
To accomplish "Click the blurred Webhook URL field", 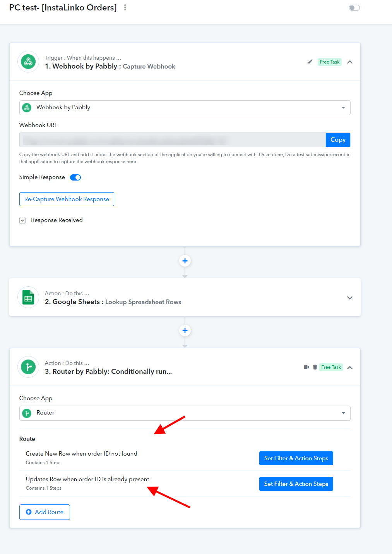I will coord(173,140).
